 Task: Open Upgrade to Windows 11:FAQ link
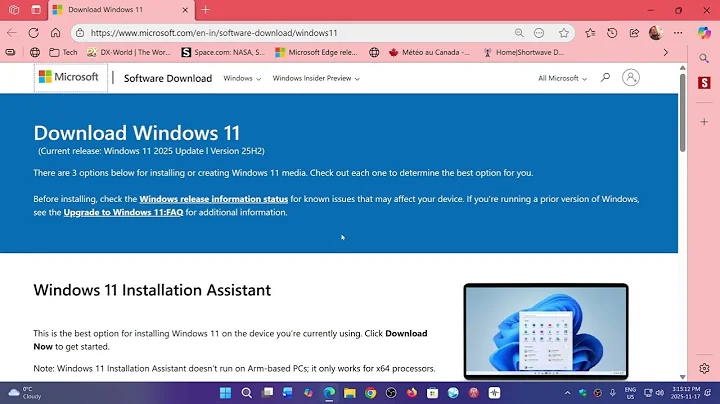(123, 212)
